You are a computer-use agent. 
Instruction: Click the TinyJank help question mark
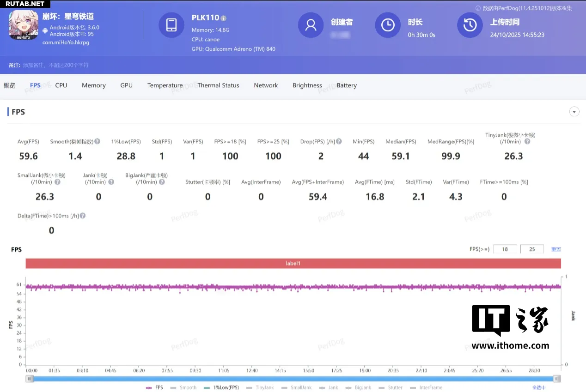pos(527,142)
